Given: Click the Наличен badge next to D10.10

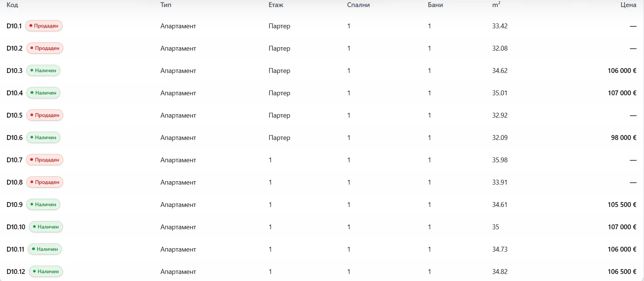Looking at the screenshot, I should (46, 227).
